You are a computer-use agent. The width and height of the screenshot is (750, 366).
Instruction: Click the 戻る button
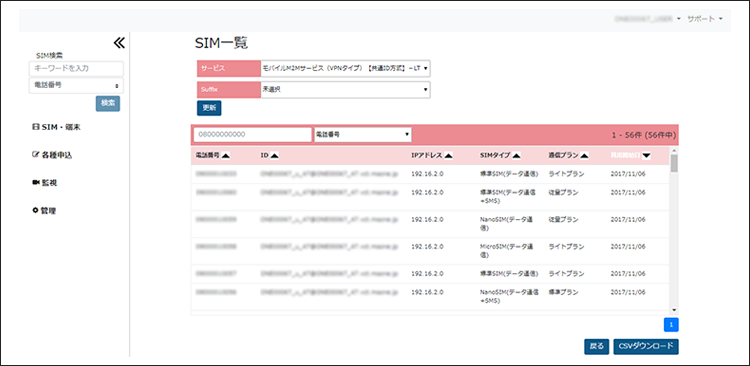[x=596, y=346]
